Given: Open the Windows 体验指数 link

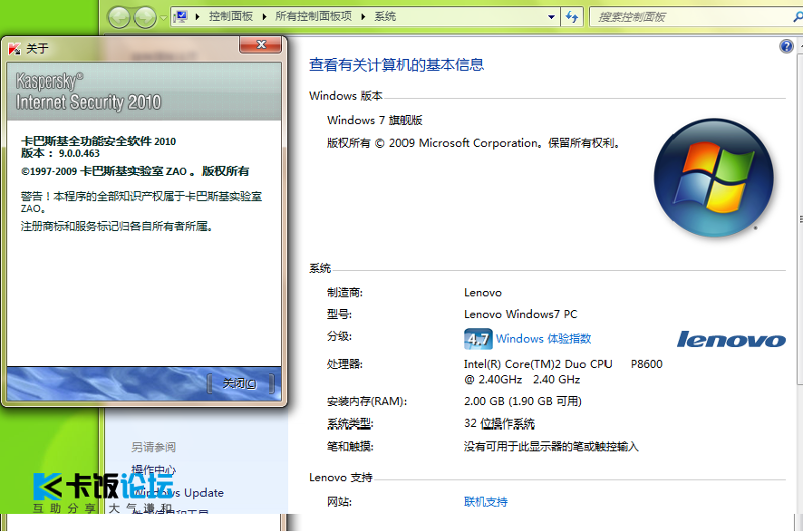Looking at the screenshot, I should (x=544, y=338).
